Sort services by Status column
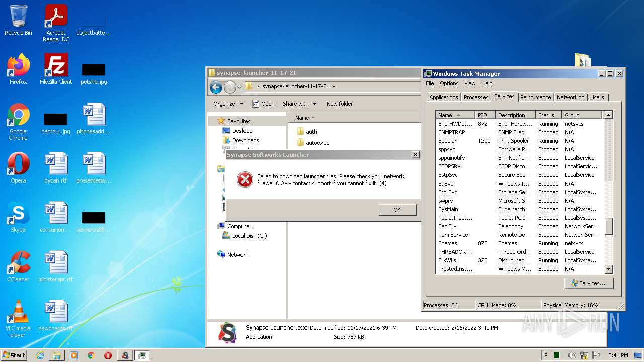The width and height of the screenshot is (644, 362). [x=548, y=115]
